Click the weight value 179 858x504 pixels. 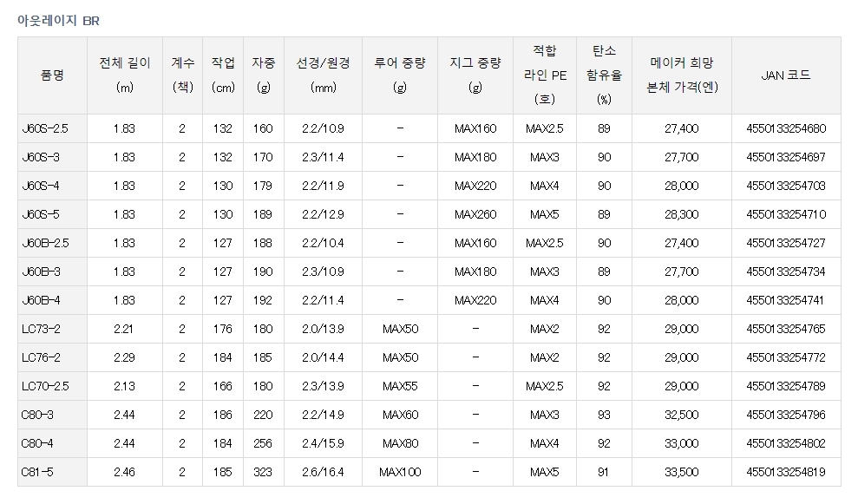click(263, 186)
